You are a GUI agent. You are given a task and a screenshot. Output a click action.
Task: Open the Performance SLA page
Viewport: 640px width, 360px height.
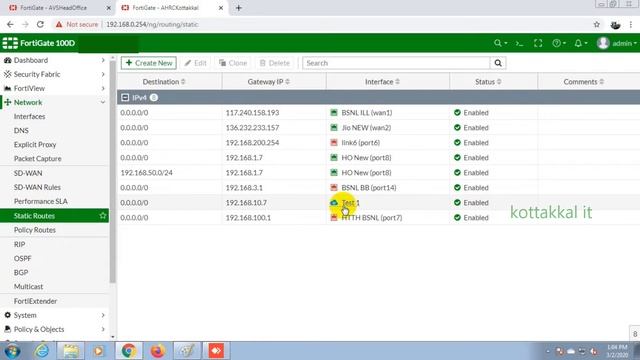pyautogui.click(x=40, y=201)
